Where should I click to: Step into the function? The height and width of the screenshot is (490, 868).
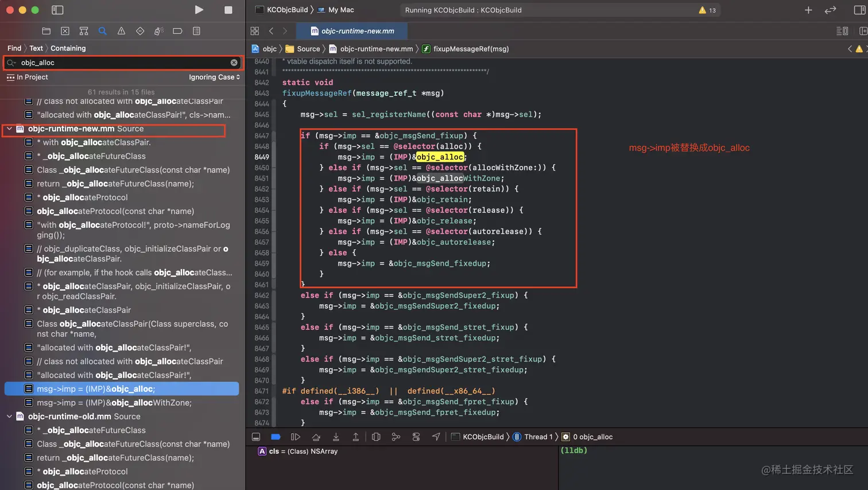click(336, 437)
